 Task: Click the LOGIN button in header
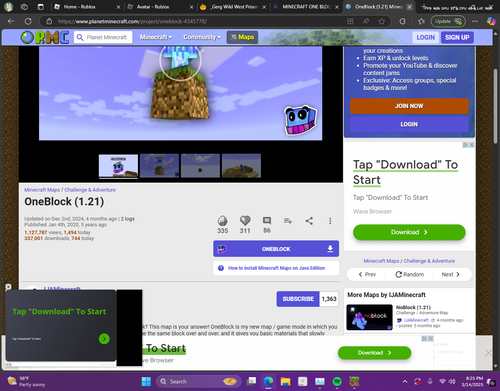tap(426, 37)
